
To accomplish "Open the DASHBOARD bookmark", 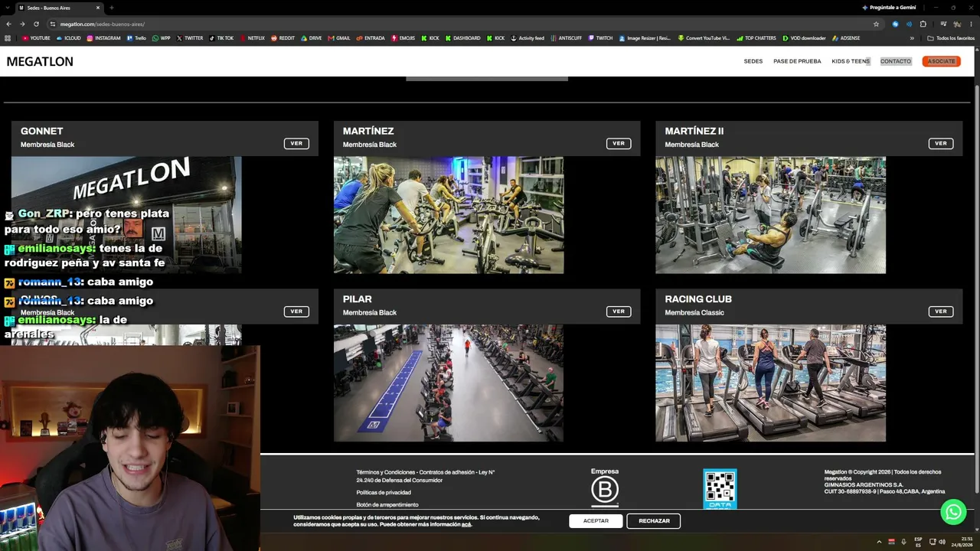I will 462,38.
